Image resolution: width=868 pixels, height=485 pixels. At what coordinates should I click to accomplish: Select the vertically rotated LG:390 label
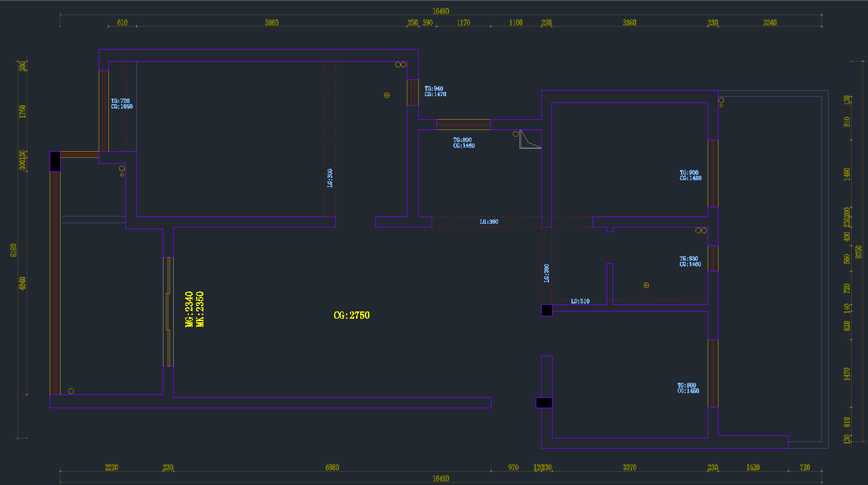547,273
